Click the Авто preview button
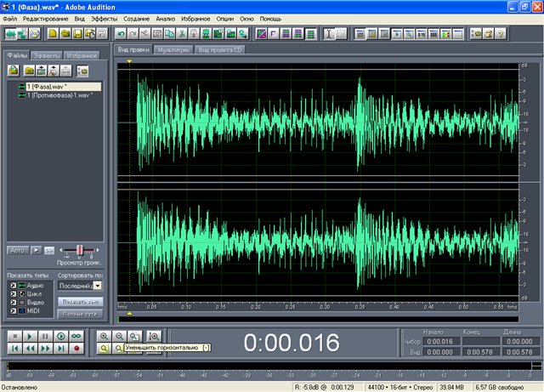 click(17, 250)
